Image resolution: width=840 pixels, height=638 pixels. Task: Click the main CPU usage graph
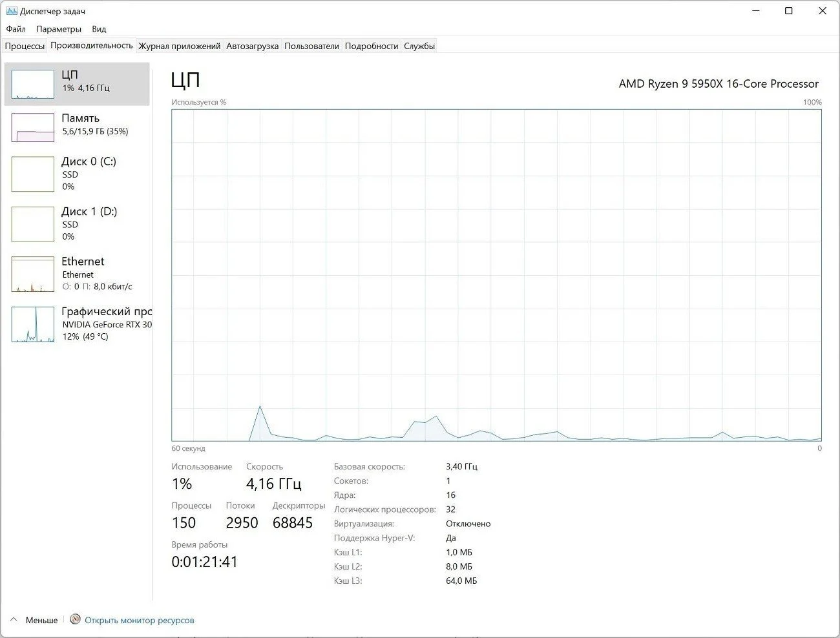pyautogui.click(x=496, y=275)
